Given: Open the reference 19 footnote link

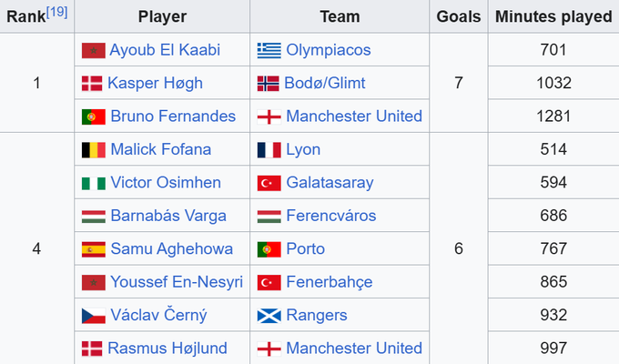Looking at the screenshot, I should coord(56,12).
